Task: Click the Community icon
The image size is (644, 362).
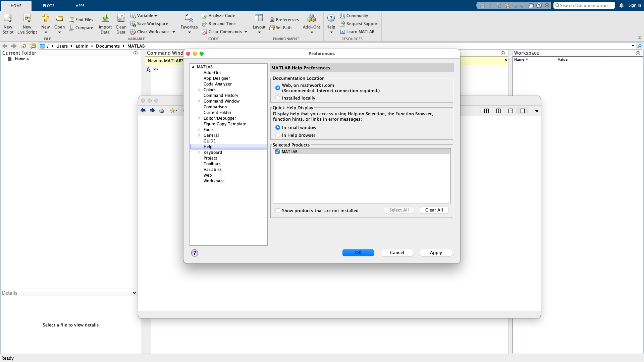Action: pos(342,16)
